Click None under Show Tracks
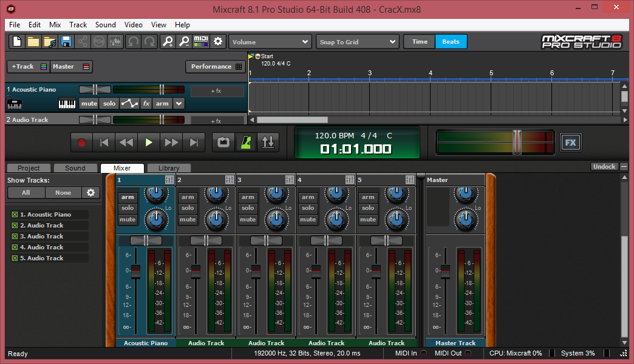 coord(63,193)
